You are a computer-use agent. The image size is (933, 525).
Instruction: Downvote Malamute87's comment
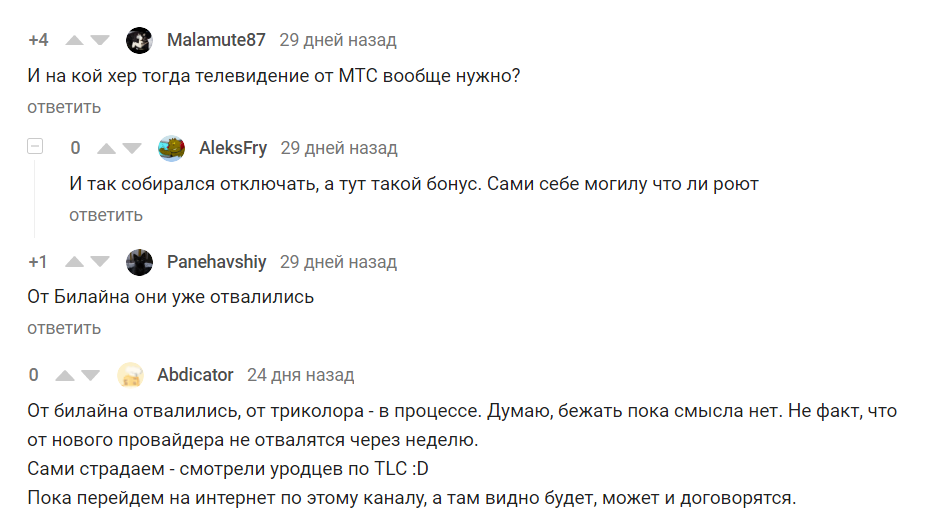click(x=99, y=41)
